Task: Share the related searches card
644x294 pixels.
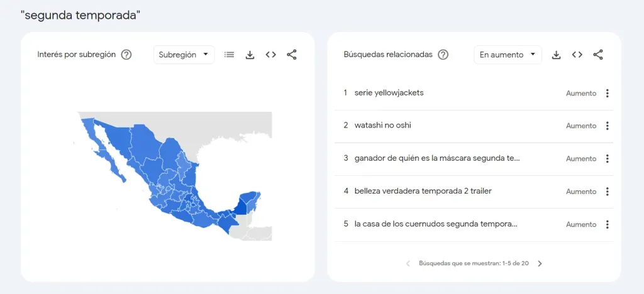Action: coord(598,55)
